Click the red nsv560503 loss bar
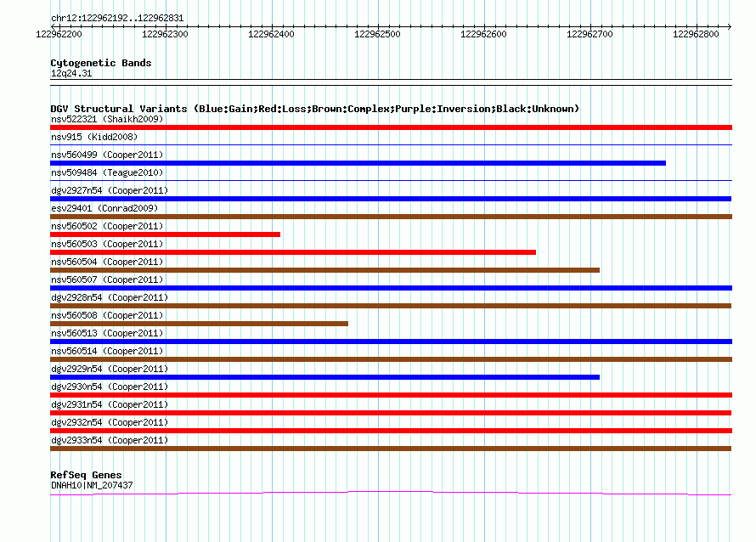The height and width of the screenshot is (542, 756). pos(293,252)
